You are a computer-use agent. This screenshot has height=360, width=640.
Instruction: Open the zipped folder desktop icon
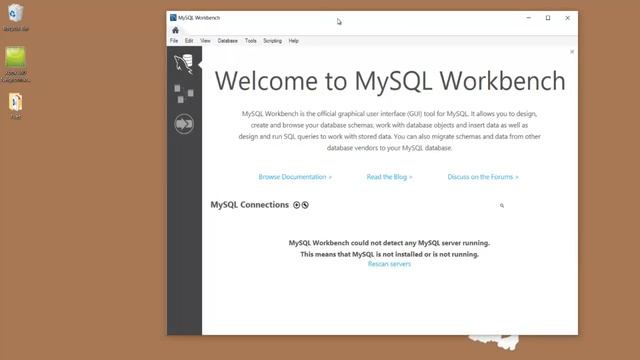(x=16, y=106)
